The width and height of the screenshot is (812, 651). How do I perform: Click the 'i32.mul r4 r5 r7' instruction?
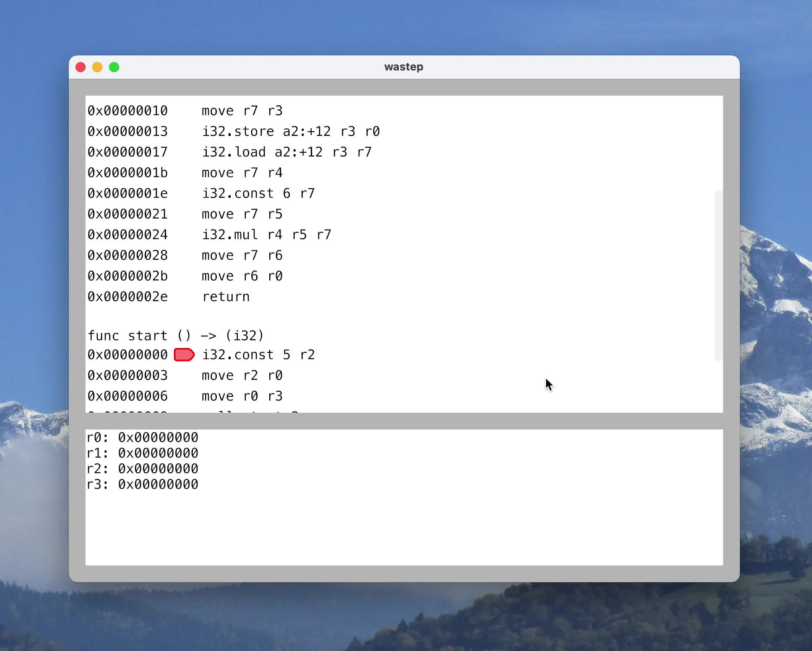point(267,235)
